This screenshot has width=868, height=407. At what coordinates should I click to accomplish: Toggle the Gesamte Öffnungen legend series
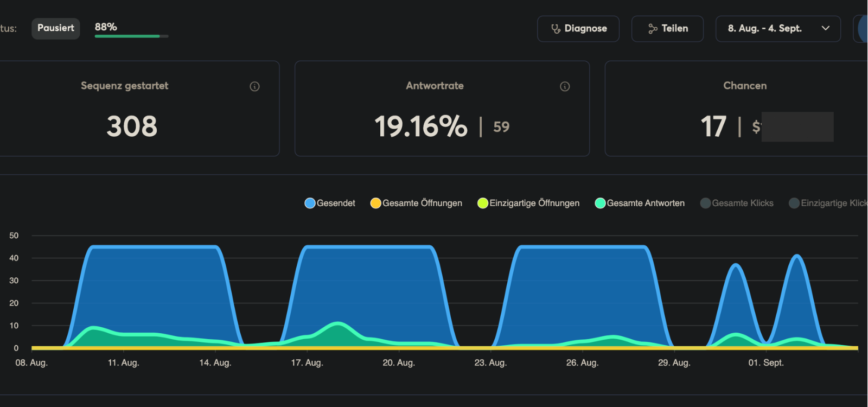pos(416,203)
